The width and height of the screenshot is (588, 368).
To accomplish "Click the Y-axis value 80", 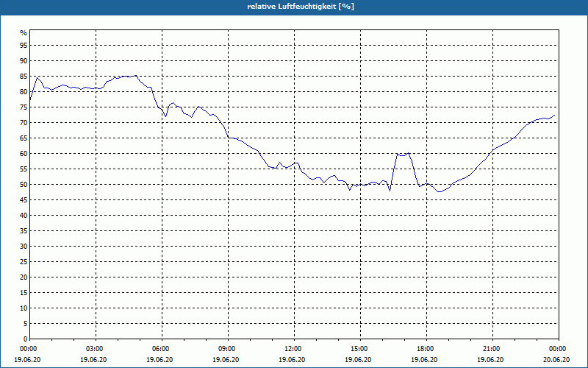I will coord(24,91).
